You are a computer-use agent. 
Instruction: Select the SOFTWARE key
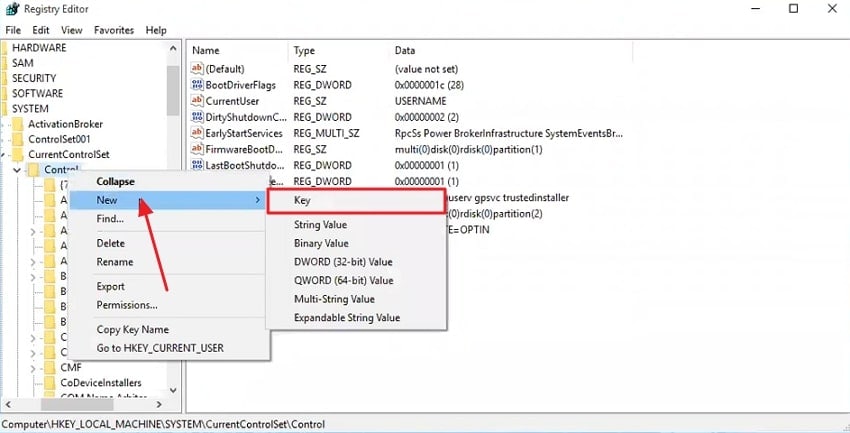(37, 93)
